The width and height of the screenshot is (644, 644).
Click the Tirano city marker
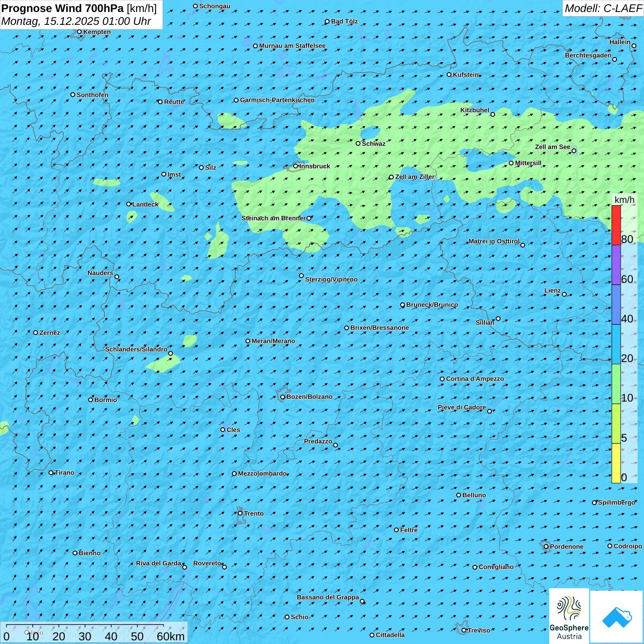tap(51, 473)
